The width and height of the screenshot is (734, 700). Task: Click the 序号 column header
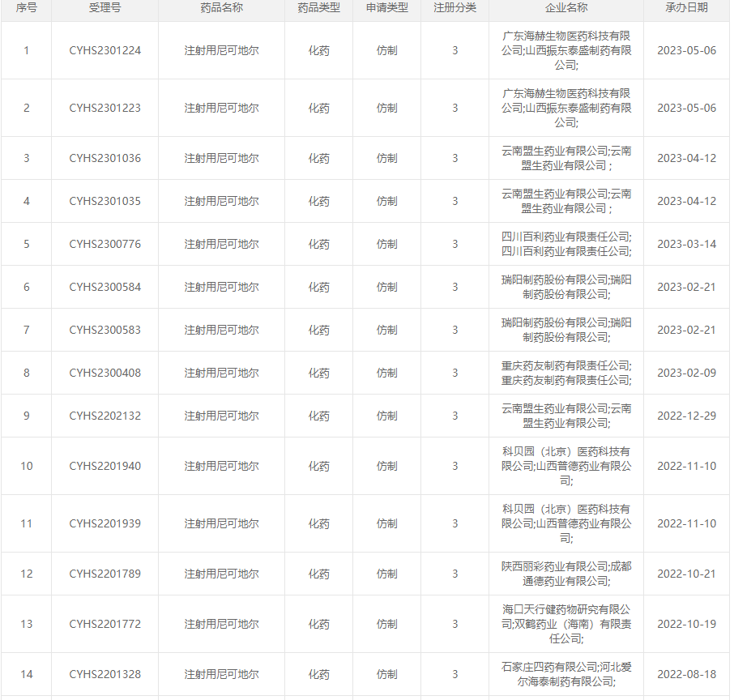click(26, 7)
